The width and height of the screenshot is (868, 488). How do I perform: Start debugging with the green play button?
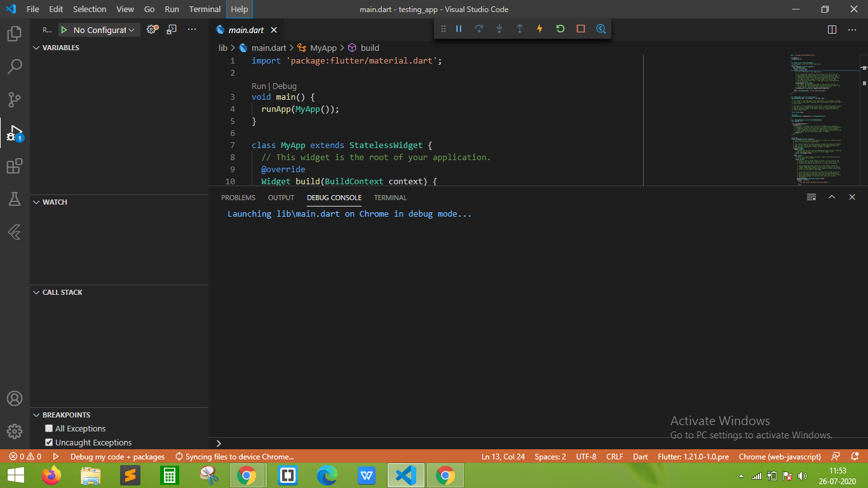click(64, 30)
